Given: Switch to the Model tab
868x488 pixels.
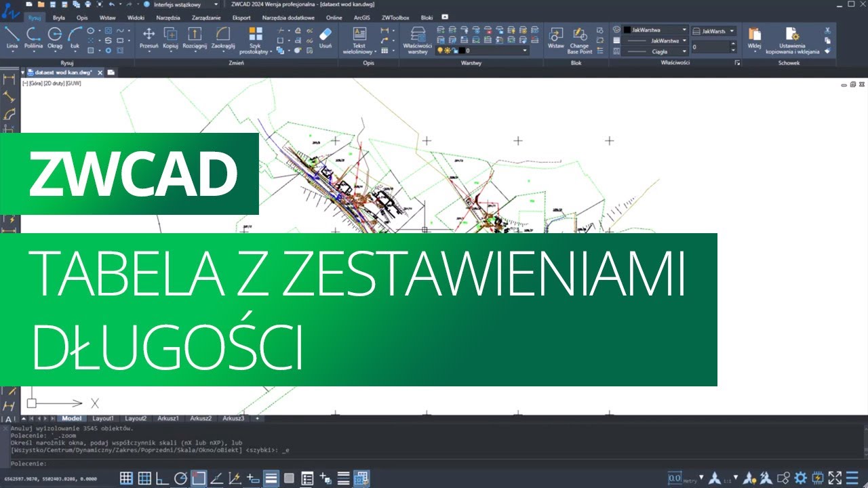Looking at the screenshot, I should click(x=71, y=418).
